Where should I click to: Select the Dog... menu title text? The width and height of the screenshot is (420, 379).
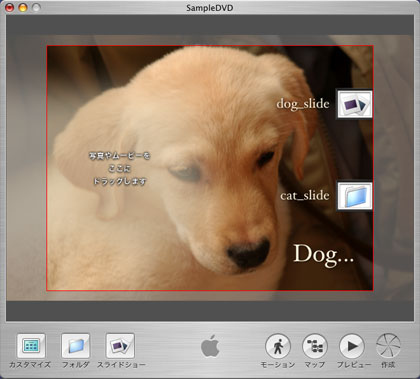pyautogui.click(x=323, y=255)
